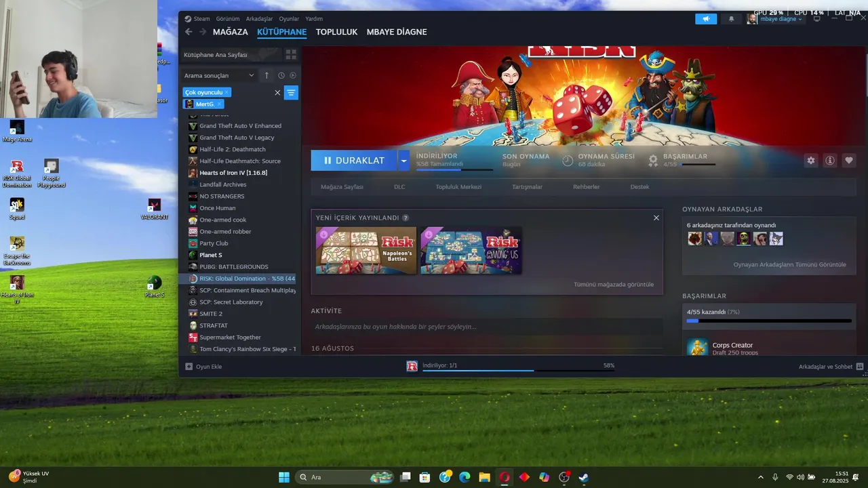Viewport: 868px width, 488px height.
Task: Open Napoleon's Battles DLC thumbnail
Action: coord(366,250)
